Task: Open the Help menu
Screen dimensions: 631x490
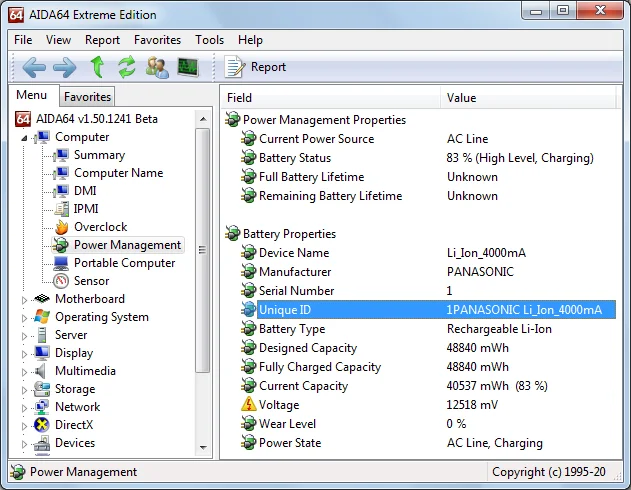Action: point(250,40)
